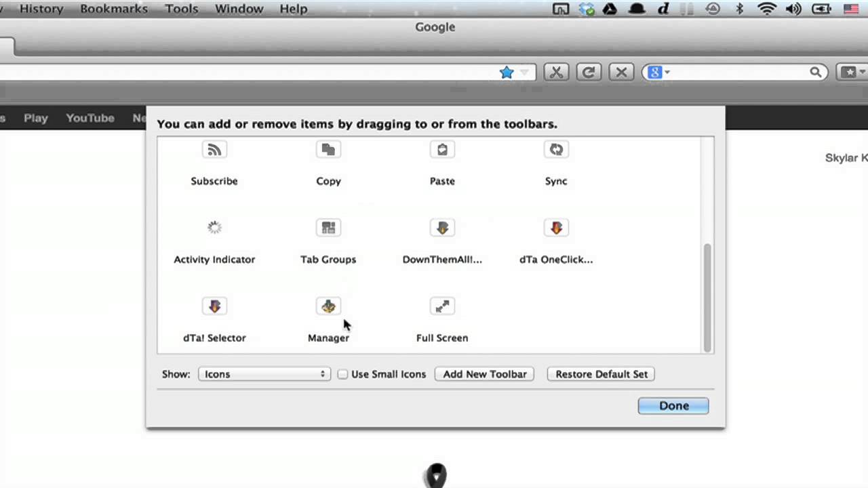Choose the dTa OneClick icon
The width and height of the screenshot is (868, 488).
pyautogui.click(x=556, y=228)
